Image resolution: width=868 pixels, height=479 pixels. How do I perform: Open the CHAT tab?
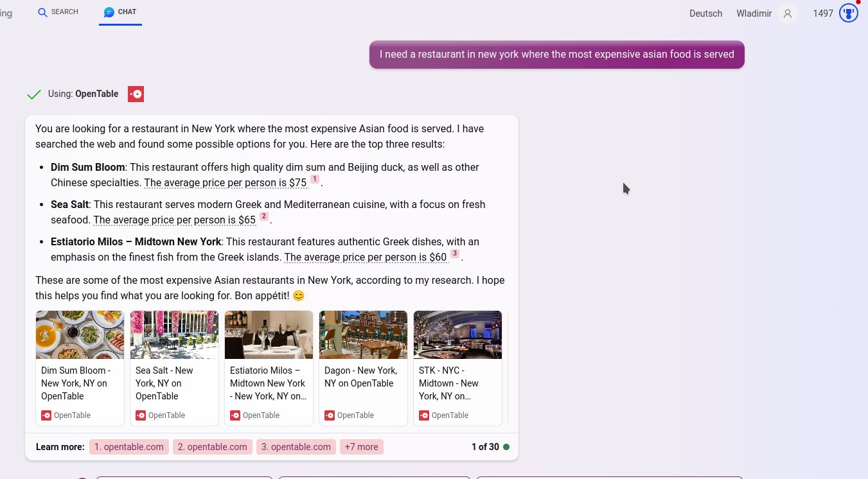coord(120,12)
